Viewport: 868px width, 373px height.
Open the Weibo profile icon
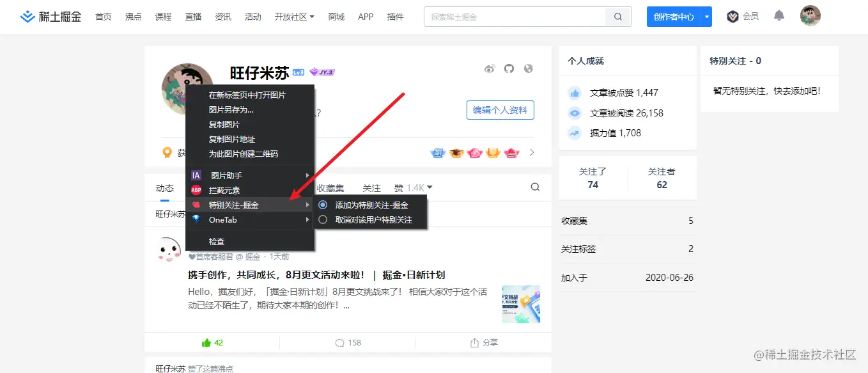[x=490, y=68]
